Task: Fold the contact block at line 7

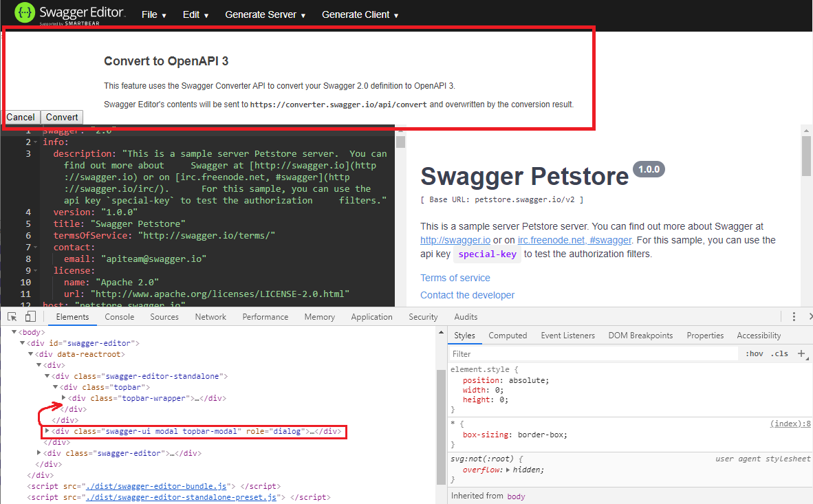Action: click(x=35, y=248)
